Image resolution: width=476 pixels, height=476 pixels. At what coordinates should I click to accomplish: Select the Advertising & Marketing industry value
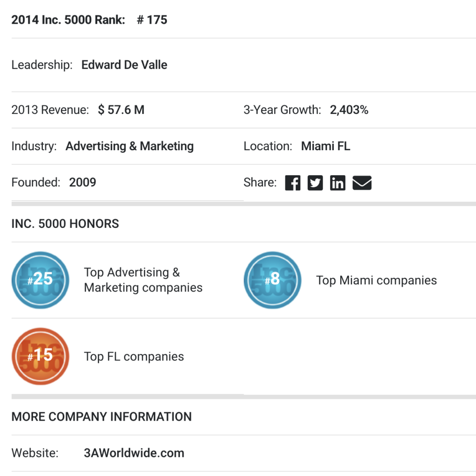(x=129, y=146)
